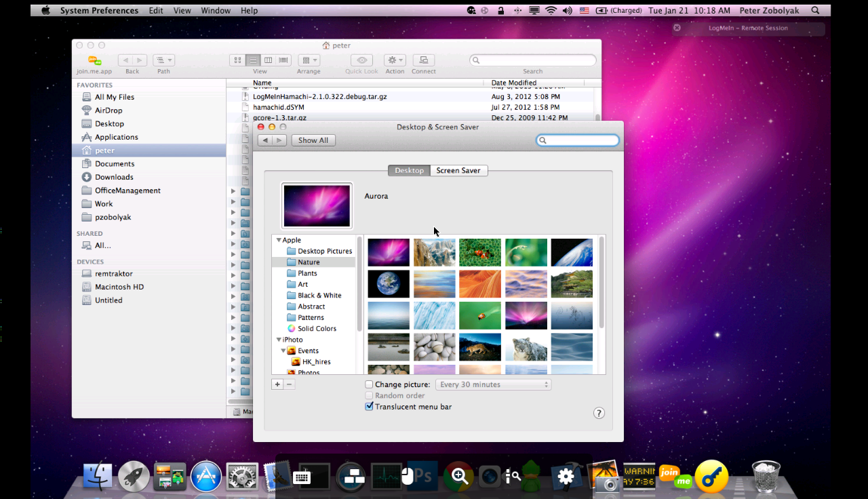The image size is (868, 499).
Task: Add a folder with the plus button
Action: click(x=277, y=384)
